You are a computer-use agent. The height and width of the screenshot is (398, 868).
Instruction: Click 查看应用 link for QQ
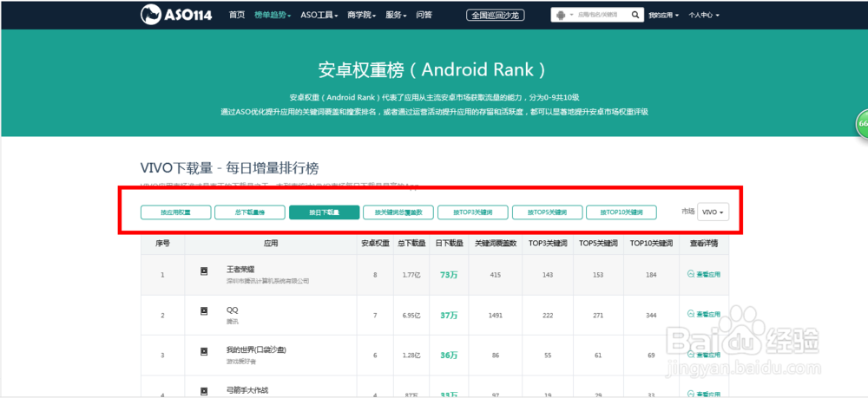(704, 314)
